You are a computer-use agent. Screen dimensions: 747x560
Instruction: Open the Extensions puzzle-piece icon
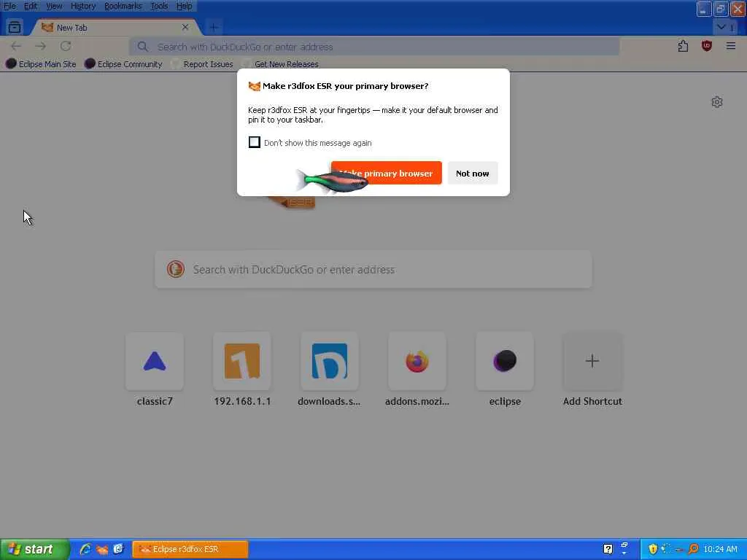point(683,46)
